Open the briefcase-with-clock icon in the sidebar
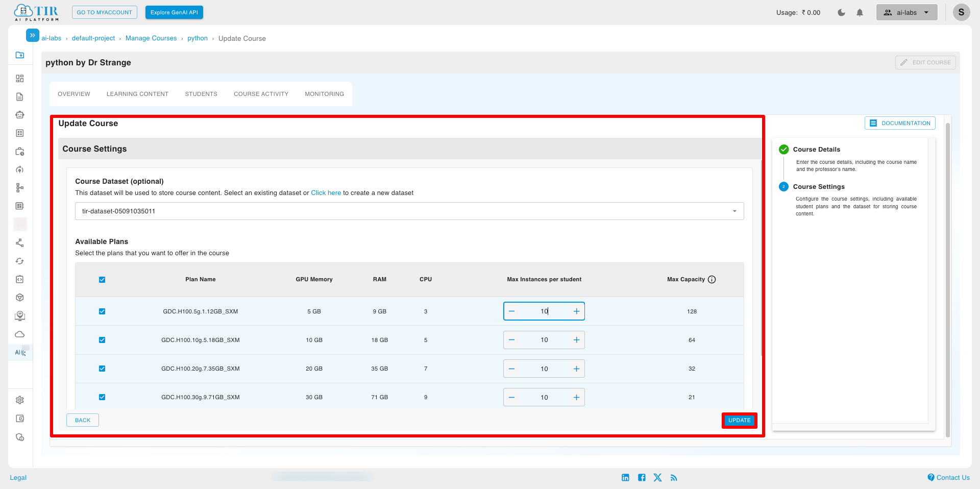 click(x=20, y=152)
